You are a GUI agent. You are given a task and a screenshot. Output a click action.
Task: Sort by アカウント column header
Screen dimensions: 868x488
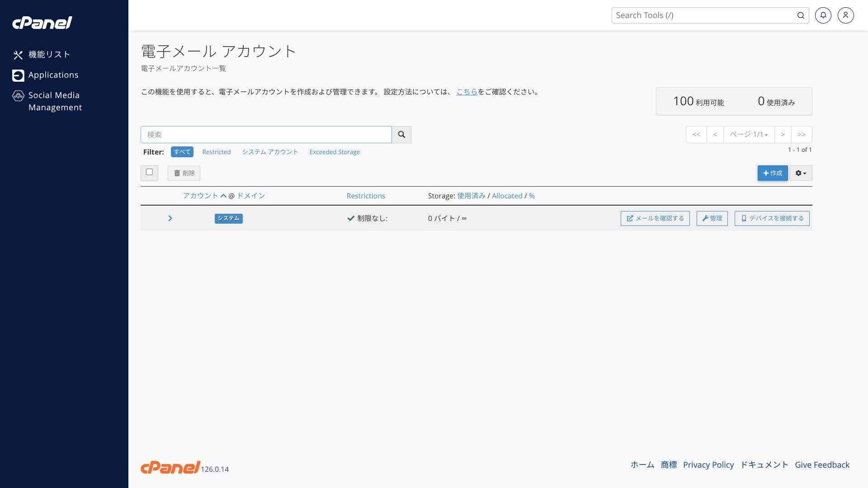pos(201,196)
